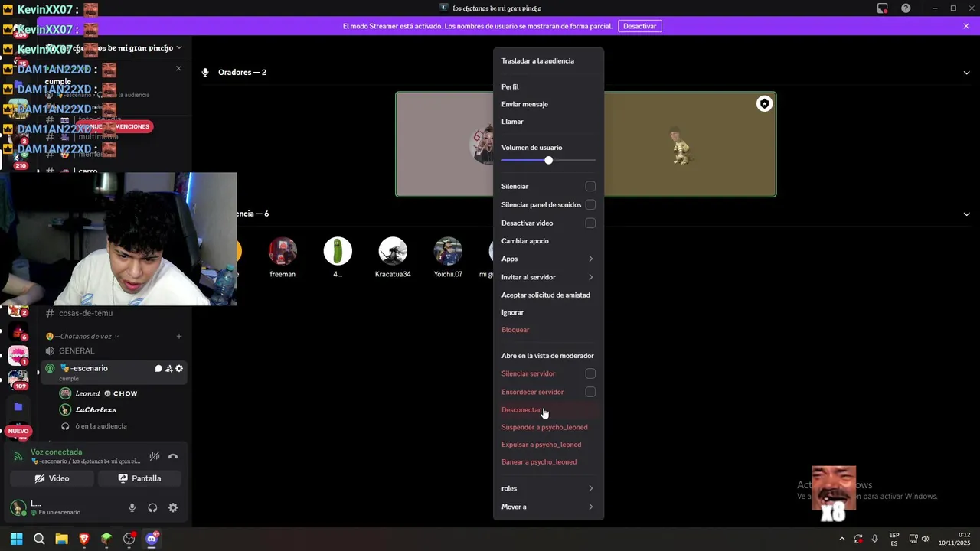Collapse the audience section chevron
980x551 pixels.
click(966, 214)
